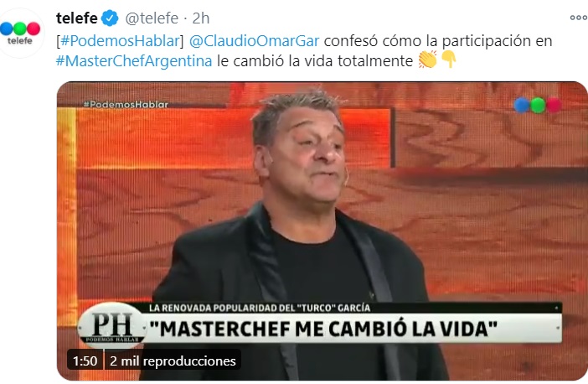Click the blue verified badge
Image resolution: width=588 pixels, height=384 pixels.
tap(110, 18)
